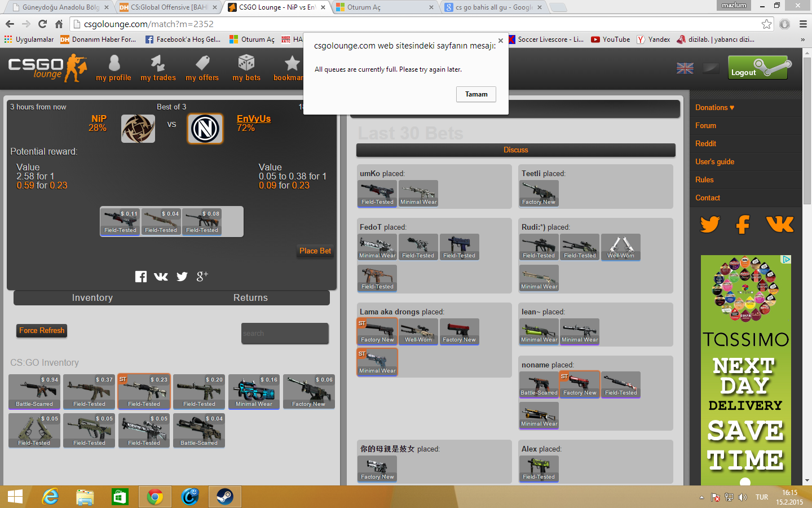
Task: Select the $0.04 Battle-Scarred inventory item
Action: pyautogui.click(x=199, y=431)
